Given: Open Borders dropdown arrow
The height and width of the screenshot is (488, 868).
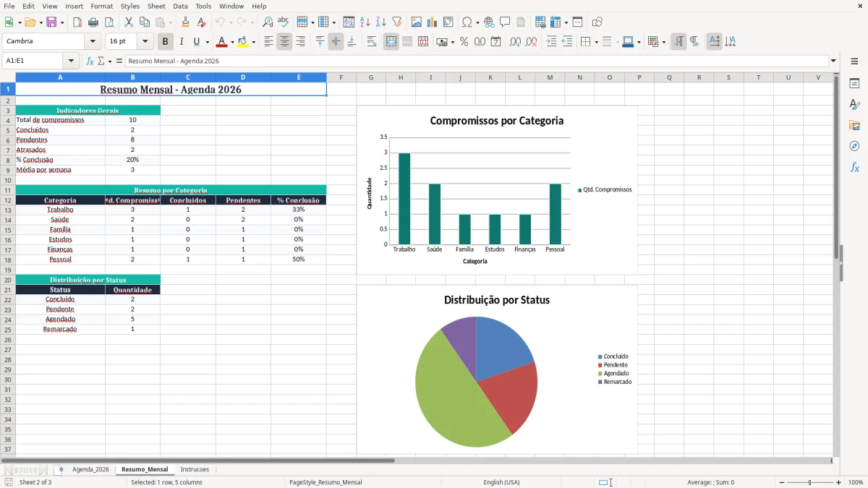Looking at the screenshot, I should tap(597, 42).
